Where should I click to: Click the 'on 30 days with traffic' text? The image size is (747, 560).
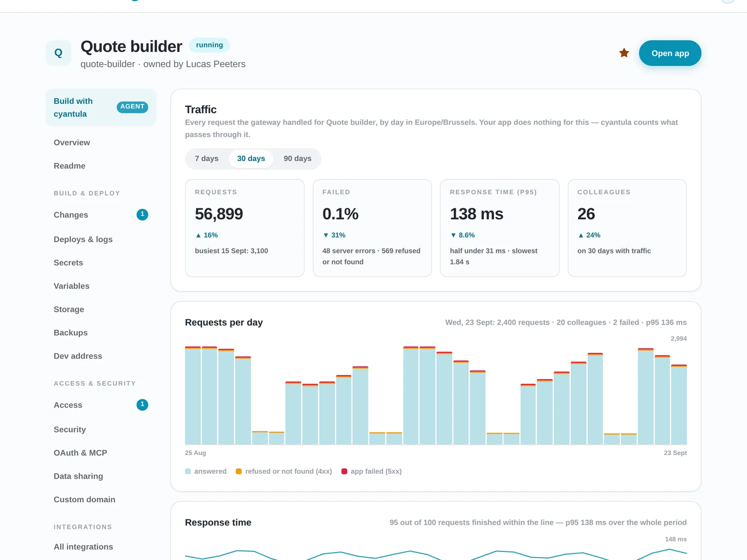pyautogui.click(x=614, y=251)
